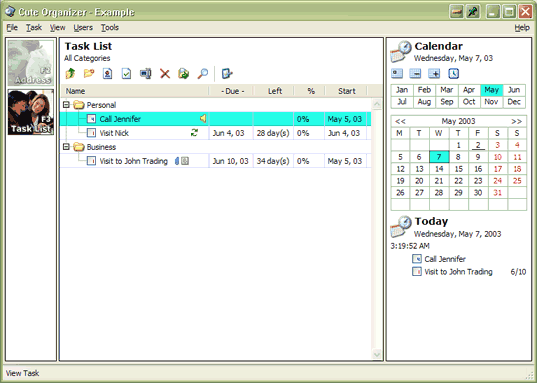Click the yellow folder new category icon
This screenshot has height=383, width=537.
89,74
